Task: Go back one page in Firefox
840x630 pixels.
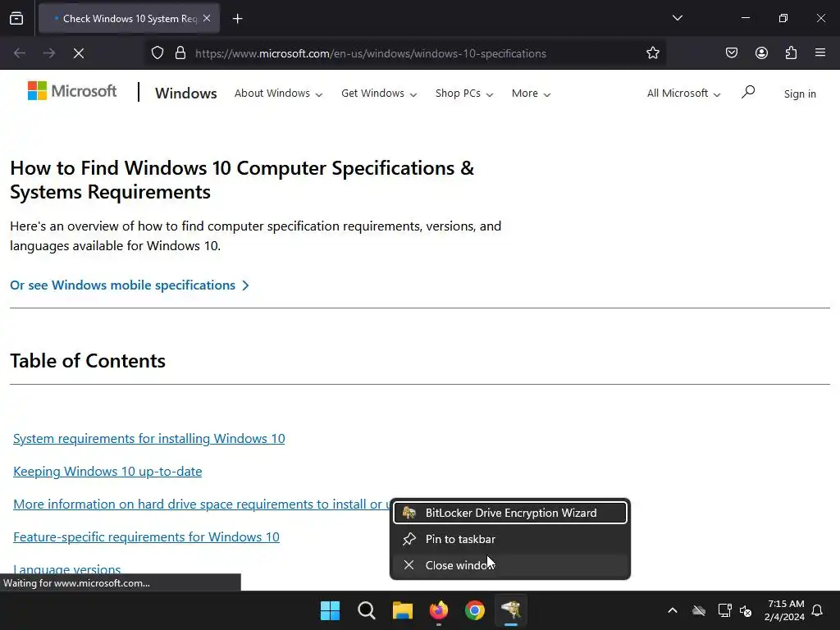Action: tap(20, 53)
